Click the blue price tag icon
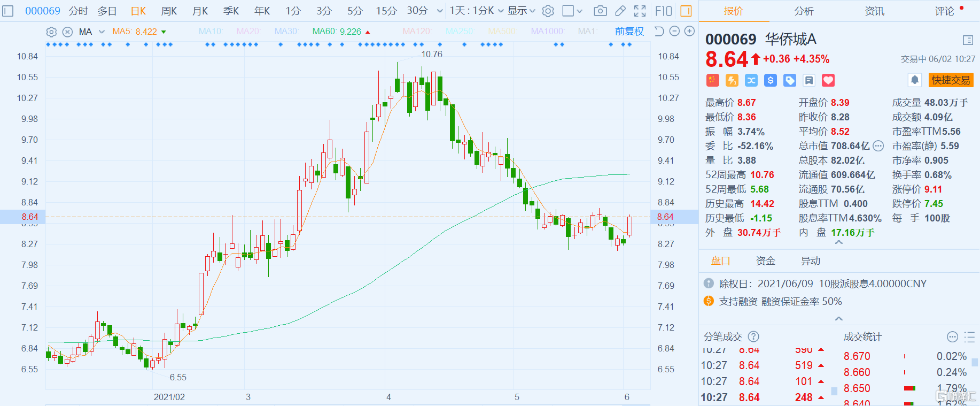 [x=789, y=80]
